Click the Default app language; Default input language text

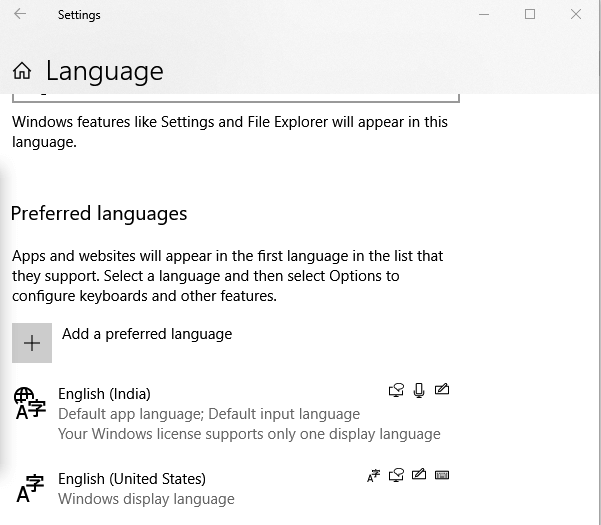[209, 414]
